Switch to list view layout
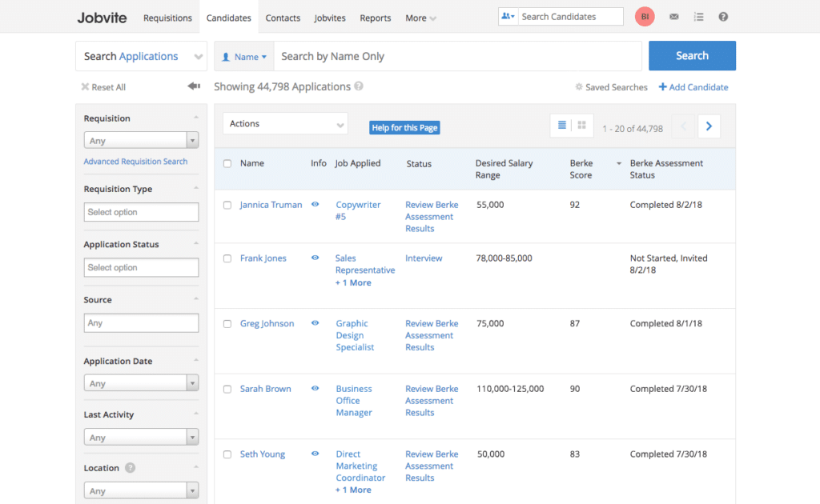 562,126
